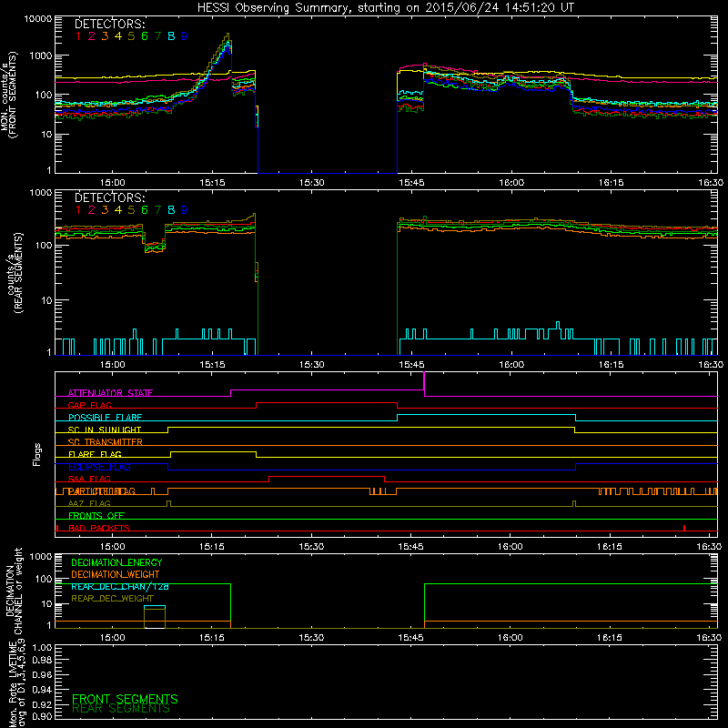Click the DECIMATION_ENERGY legend entry
Viewport: 728px width, 728px height.
tap(116, 562)
